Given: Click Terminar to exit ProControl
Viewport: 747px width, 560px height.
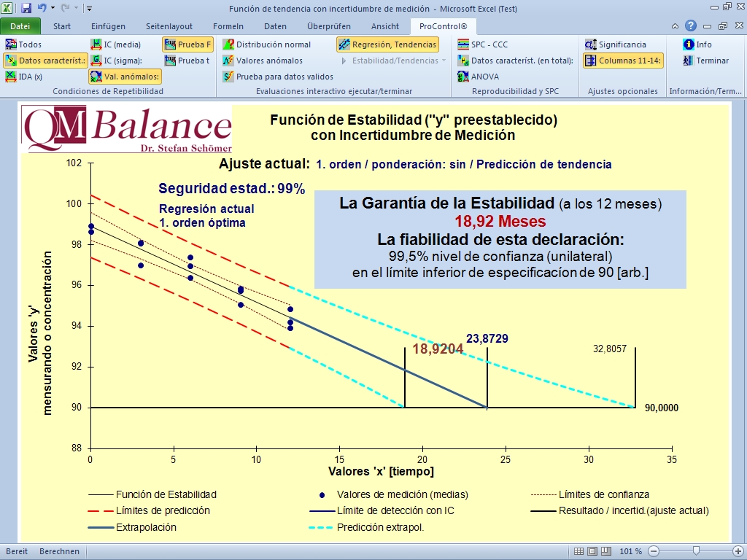Looking at the screenshot, I should tap(705, 61).
